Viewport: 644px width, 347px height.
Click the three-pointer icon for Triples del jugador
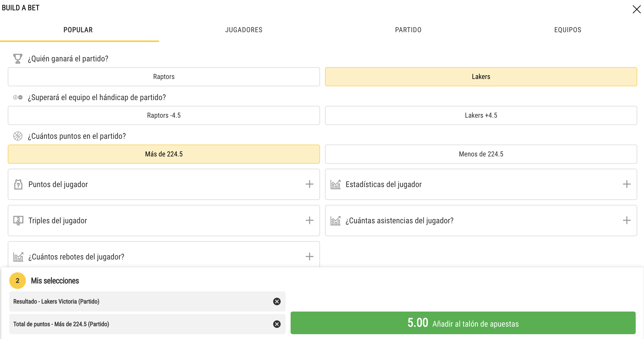(18, 221)
